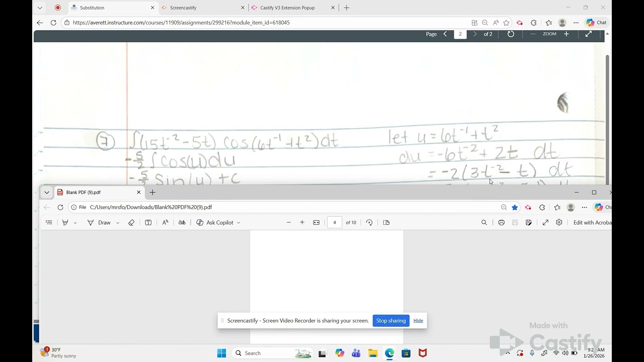Click the Canvas document page number field
This screenshot has height=362, width=644.
tap(460, 34)
